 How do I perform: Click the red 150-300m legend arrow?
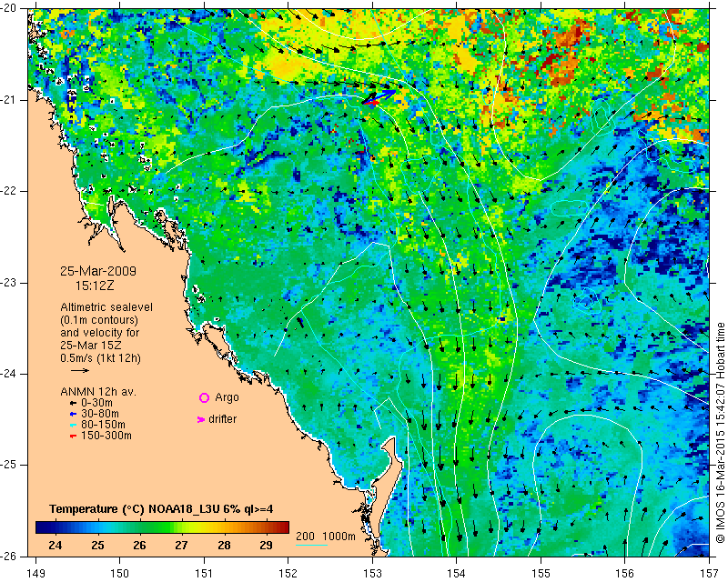(x=73, y=436)
